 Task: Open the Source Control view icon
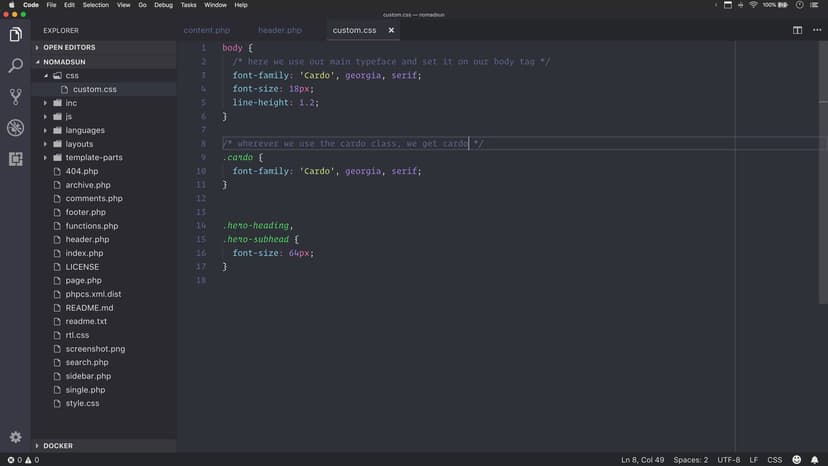pos(15,97)
